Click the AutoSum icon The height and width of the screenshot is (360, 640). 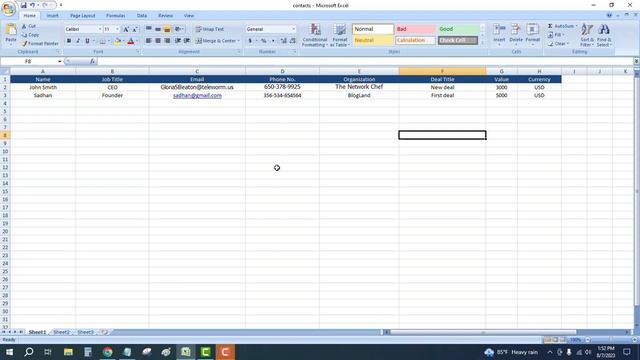click(550, 26)
